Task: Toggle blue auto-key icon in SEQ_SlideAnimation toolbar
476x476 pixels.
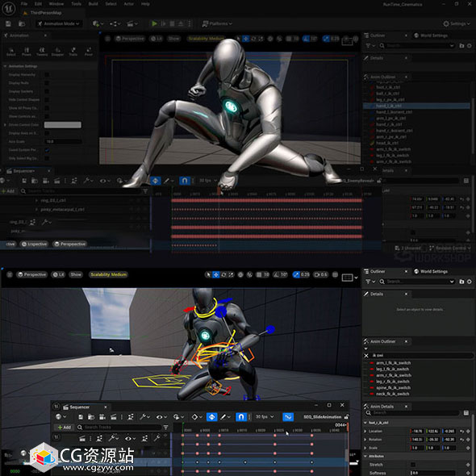Action: 211,417
